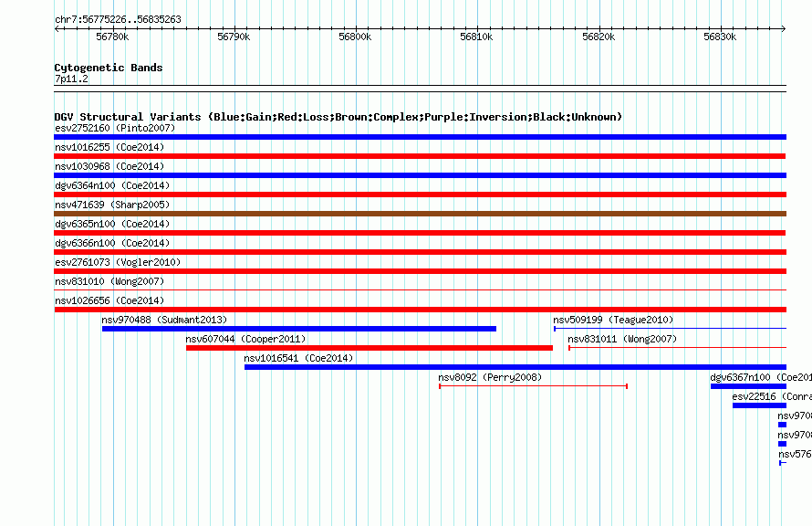812x526 pixels.
Task: Open the esv22516 variant label
Action: pos(772,396)
